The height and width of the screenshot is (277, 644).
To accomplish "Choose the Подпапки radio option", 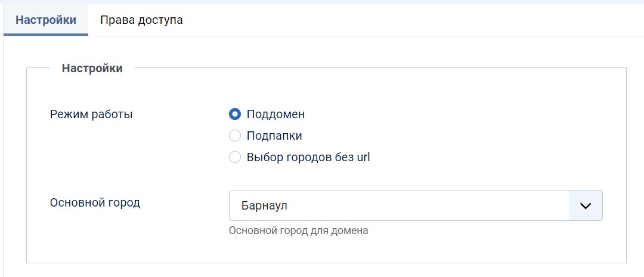I will pyautogui.click(x=235, y=136).
